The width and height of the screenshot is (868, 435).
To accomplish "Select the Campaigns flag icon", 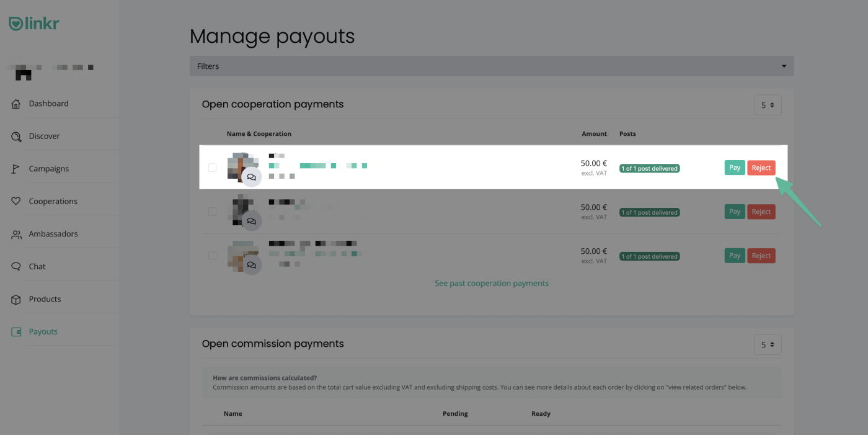I will point(16,169).
